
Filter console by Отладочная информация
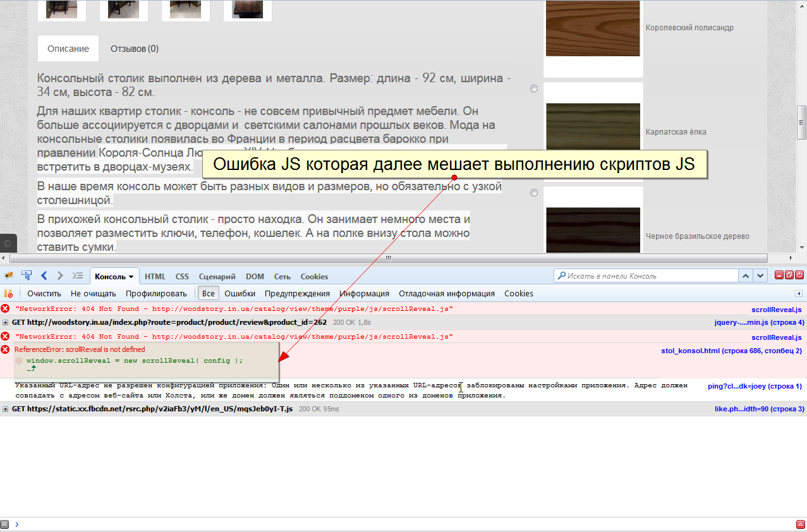coord(447,293)
